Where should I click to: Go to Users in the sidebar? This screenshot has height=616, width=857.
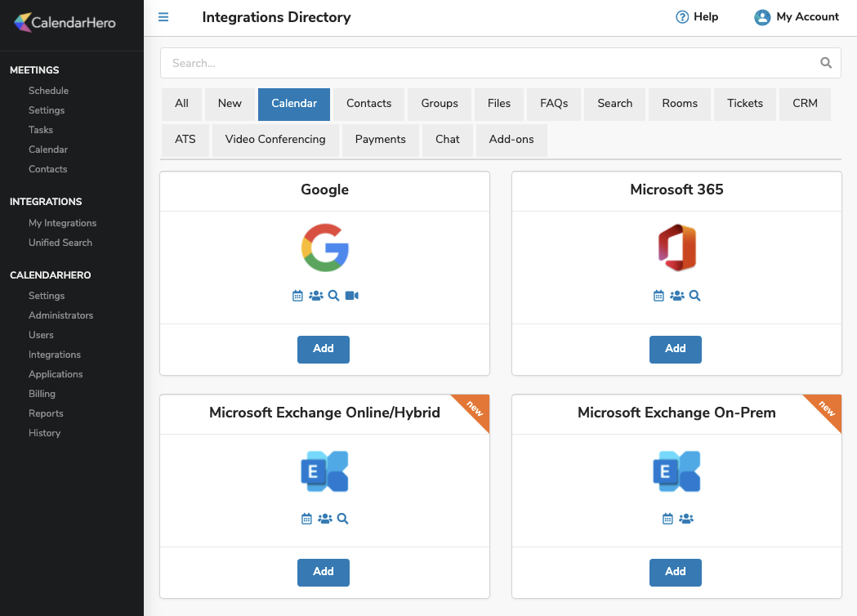click(41, 335)
